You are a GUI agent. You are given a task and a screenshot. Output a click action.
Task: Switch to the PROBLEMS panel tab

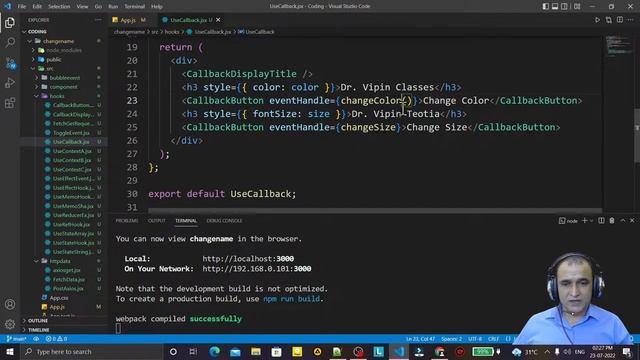[127, 220]
